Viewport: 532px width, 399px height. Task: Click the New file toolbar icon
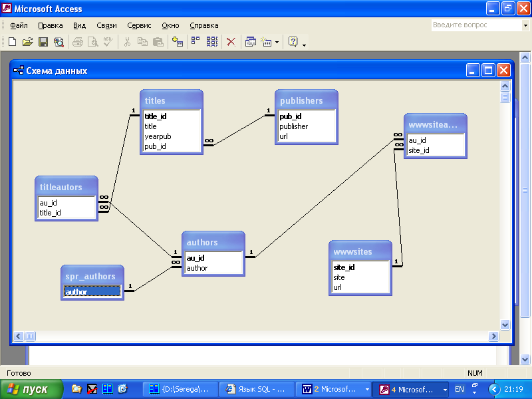[x=13, y=42]
